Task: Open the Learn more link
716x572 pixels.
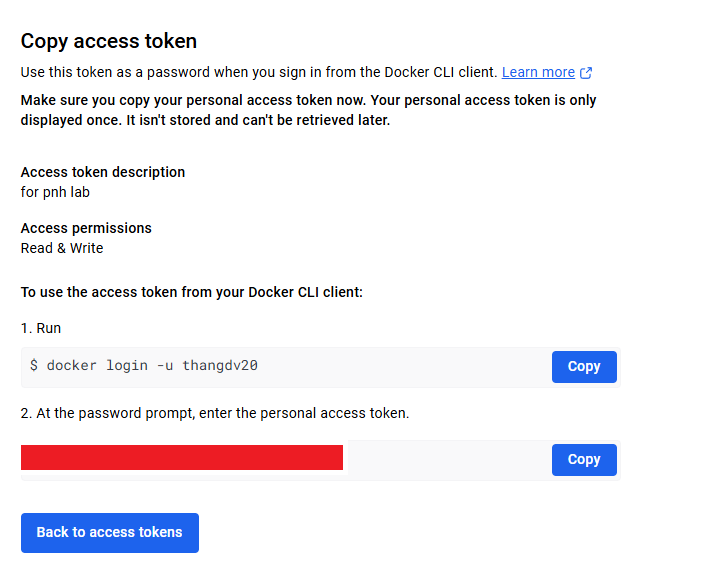Action: point(538,72)
